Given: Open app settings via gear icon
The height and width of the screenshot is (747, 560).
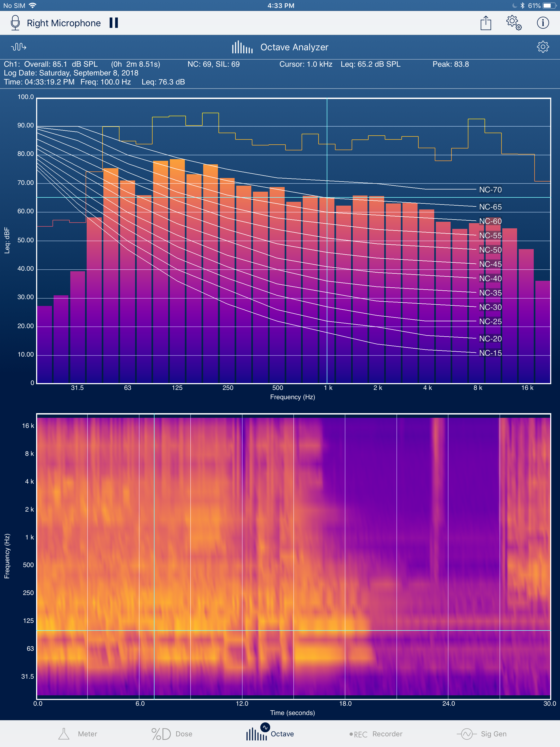Looking at the screenshot, I should [x=518, y=24].
